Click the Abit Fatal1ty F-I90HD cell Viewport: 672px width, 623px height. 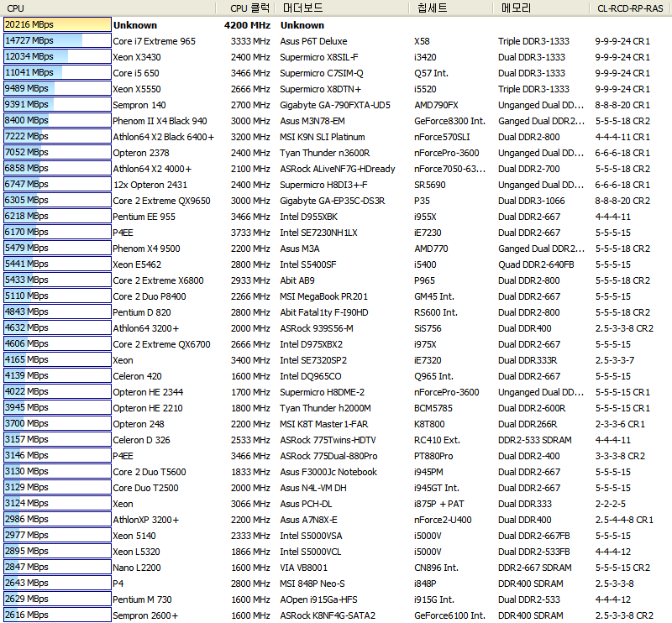coord(324,312)
